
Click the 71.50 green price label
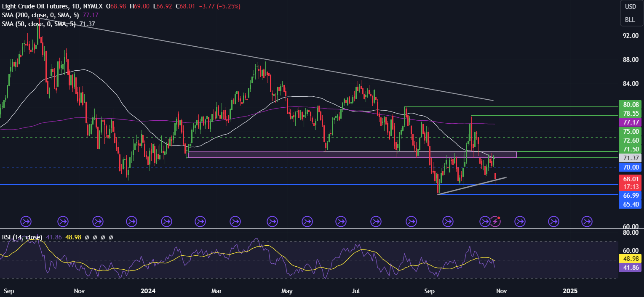[x=630, y=149]
